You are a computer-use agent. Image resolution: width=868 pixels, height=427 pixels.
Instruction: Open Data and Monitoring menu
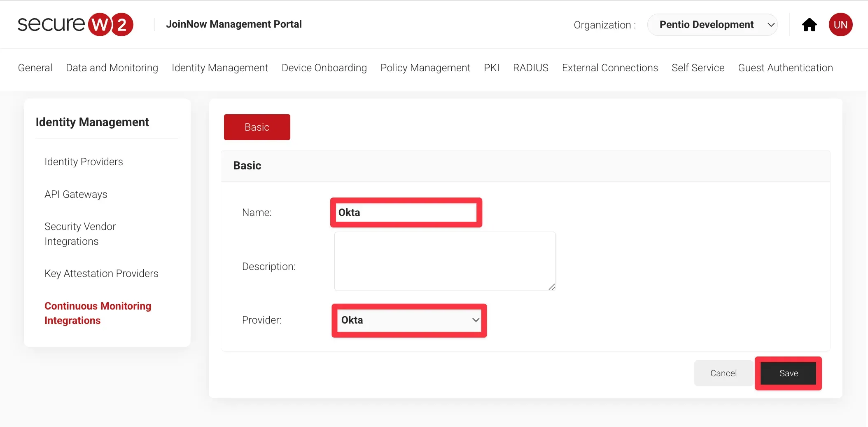[x=112, y=68]
